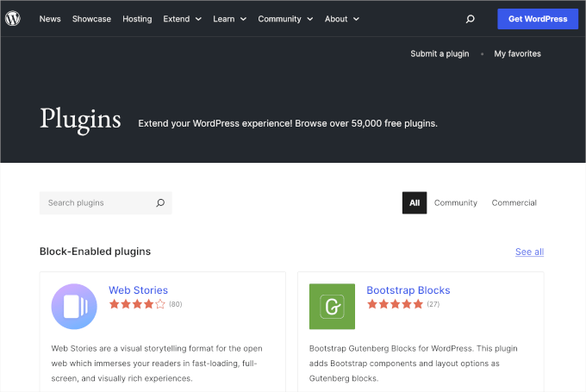Click the About menu label
The image size is (586, 392).
(x=336, y=19)
